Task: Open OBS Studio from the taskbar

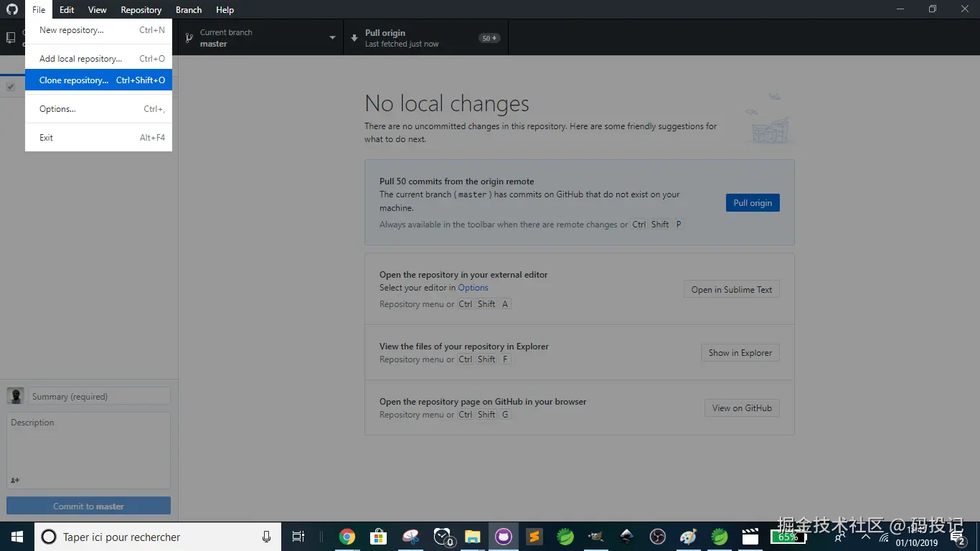Action: (657, 537)
